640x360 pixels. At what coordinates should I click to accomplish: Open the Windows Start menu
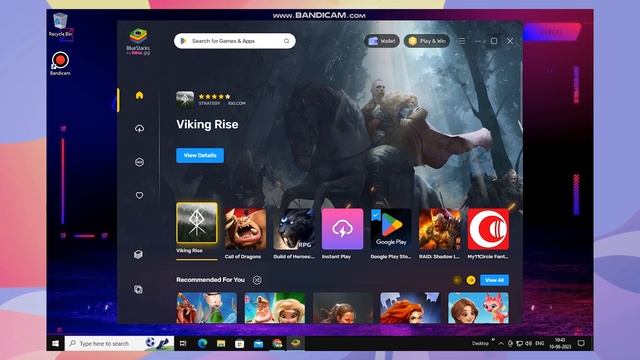(x=56, y=344)
